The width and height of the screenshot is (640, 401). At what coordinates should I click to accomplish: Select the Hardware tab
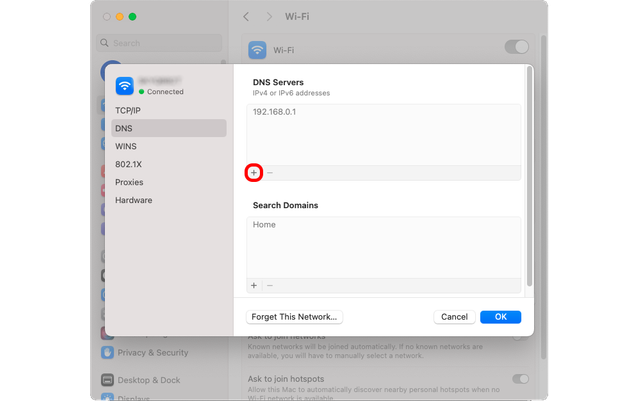point(133,200)
